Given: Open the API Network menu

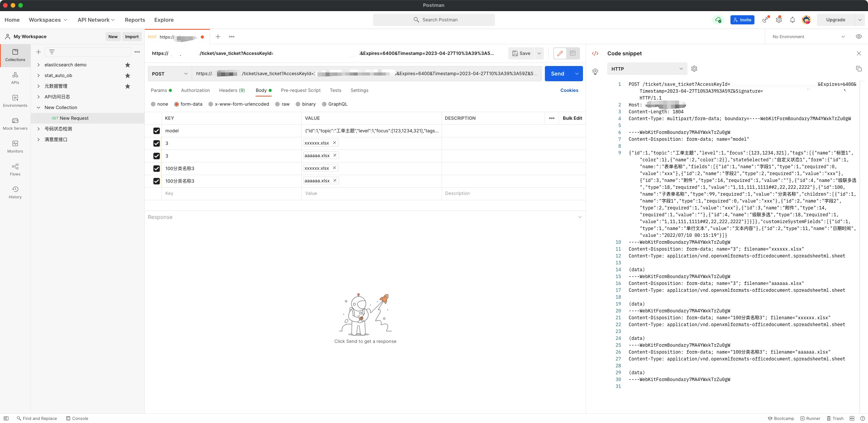Looking at the screenshot, I should pyautogui.click(x=96, y=20).
